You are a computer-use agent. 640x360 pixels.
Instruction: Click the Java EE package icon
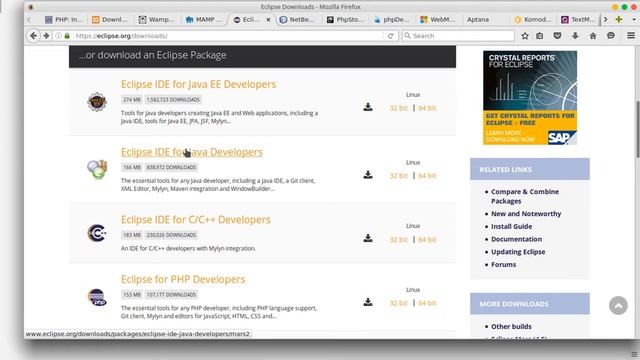[97, 102]
